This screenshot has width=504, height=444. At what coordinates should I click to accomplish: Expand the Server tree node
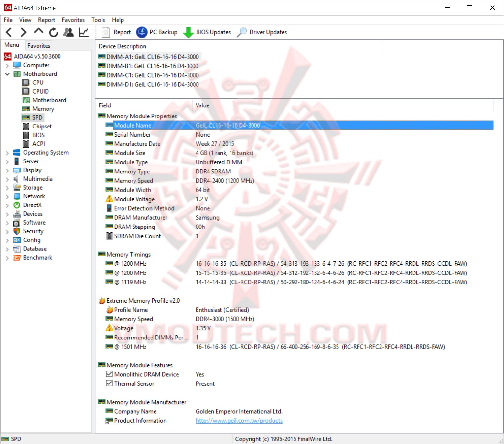pos(7,161)
